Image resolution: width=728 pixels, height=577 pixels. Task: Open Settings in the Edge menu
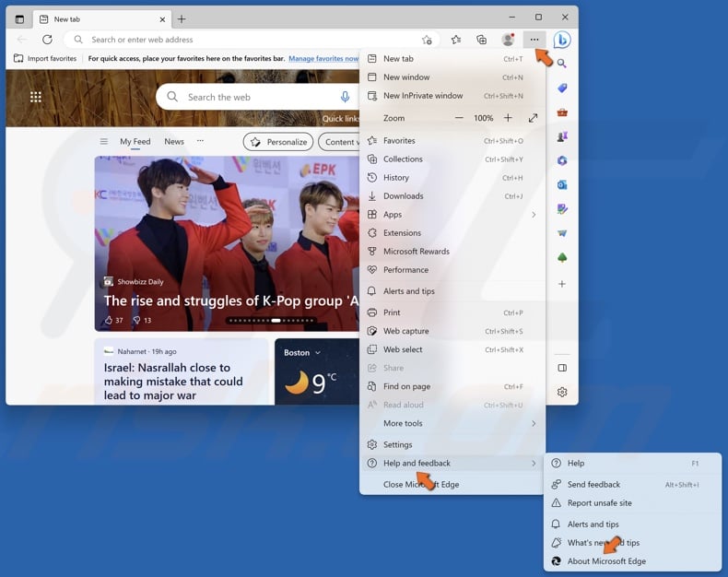[452, 444]
